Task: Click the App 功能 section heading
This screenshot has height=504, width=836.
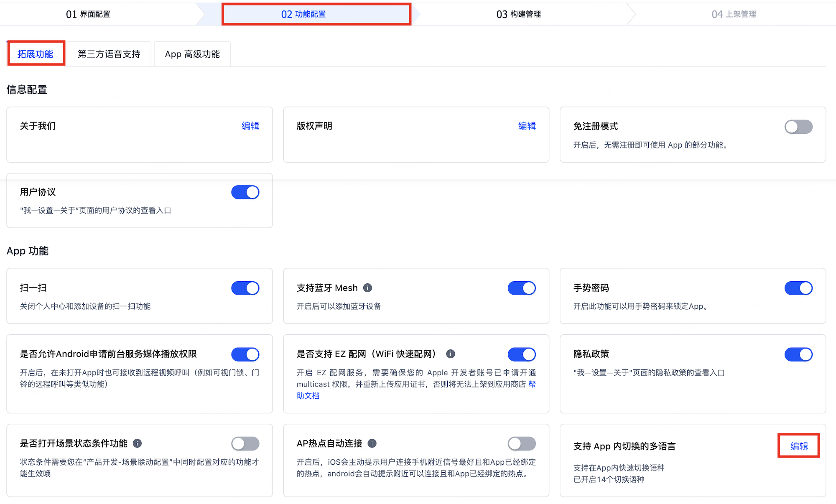Action: (x=28, y=251)
